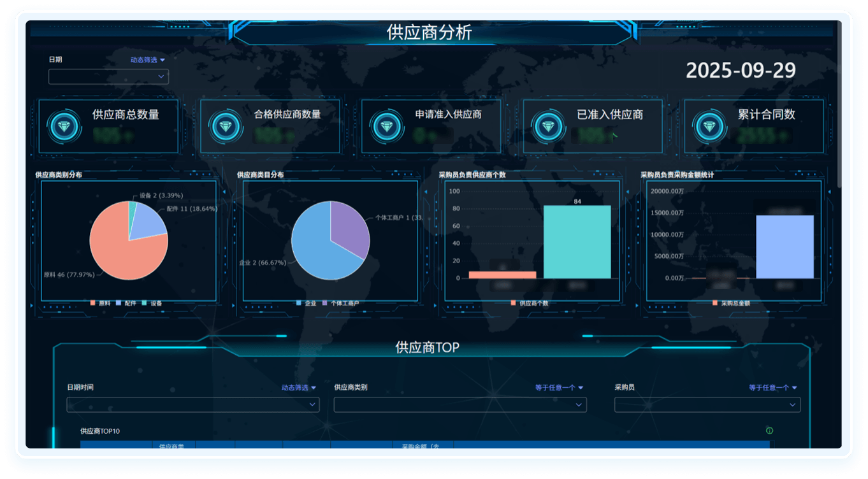Expand 动态筛选 next to top 日期 filter
This screenshot has height=479, width=868.
click(x=147, y=60)
